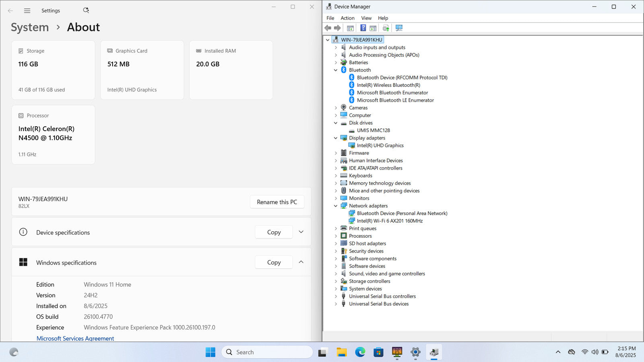
Task: Collapse the Bluetooth category
Action: [336, 70]
